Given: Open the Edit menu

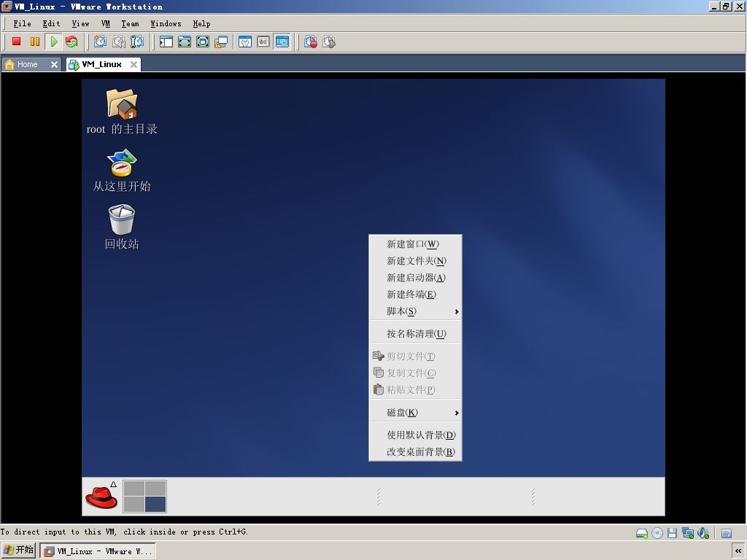Looking at the screenshot, I should pyautogui.click(x=52, y=24).
